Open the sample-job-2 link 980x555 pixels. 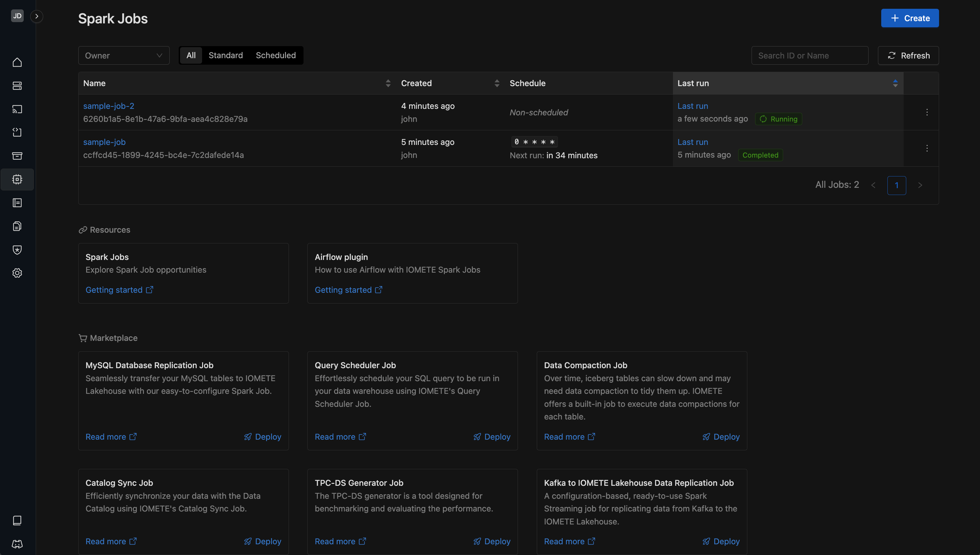[109, 106]
